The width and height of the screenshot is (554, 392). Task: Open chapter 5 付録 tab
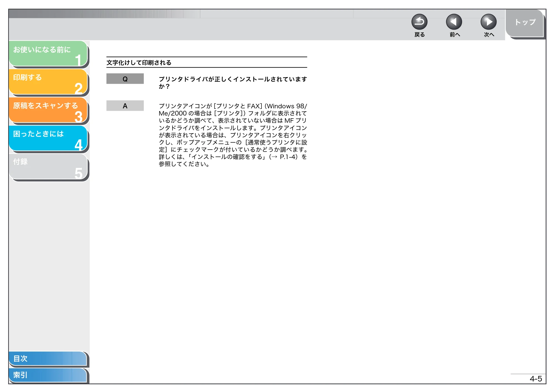click(48, 166)
